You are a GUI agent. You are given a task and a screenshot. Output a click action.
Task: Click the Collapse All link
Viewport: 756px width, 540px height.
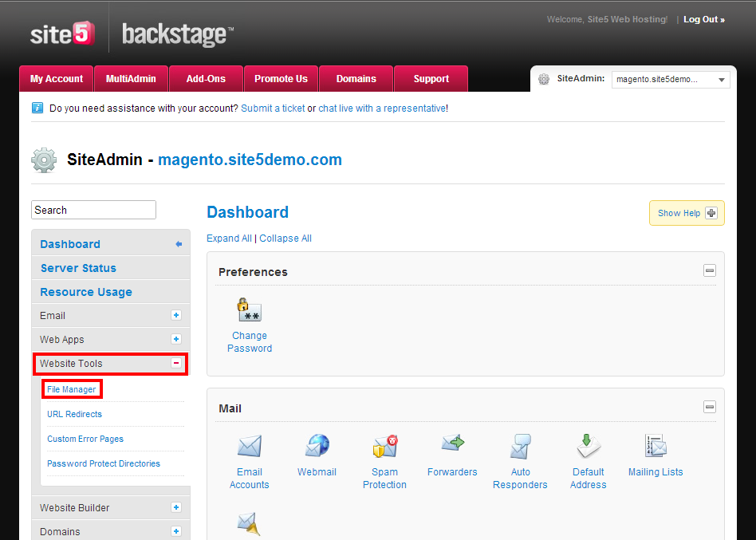285,238
